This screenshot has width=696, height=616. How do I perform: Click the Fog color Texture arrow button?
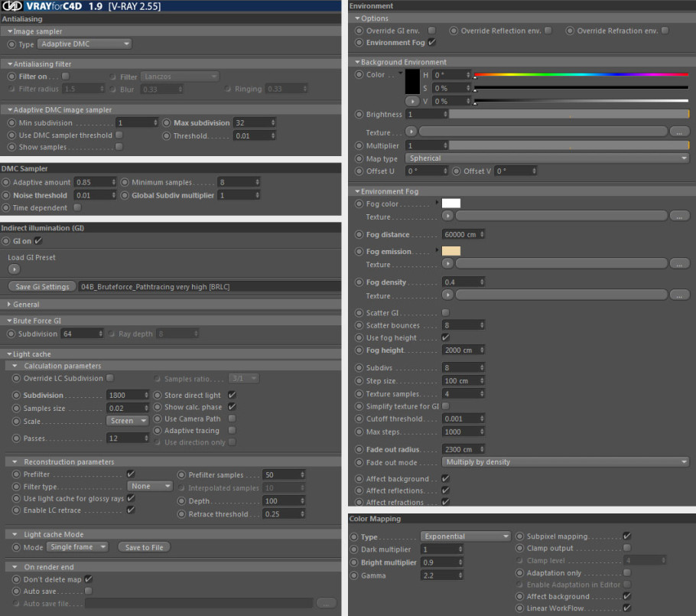pos(447,216)
